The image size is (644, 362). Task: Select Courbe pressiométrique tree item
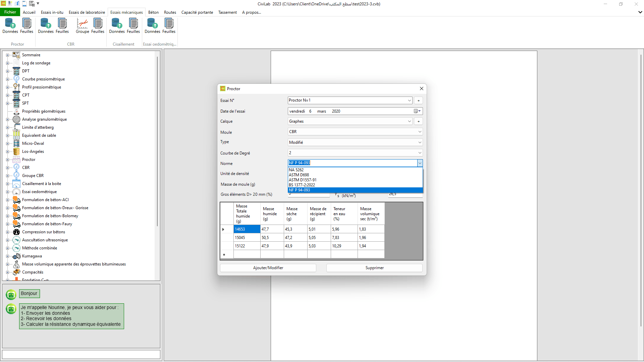(x=44, y=79)
